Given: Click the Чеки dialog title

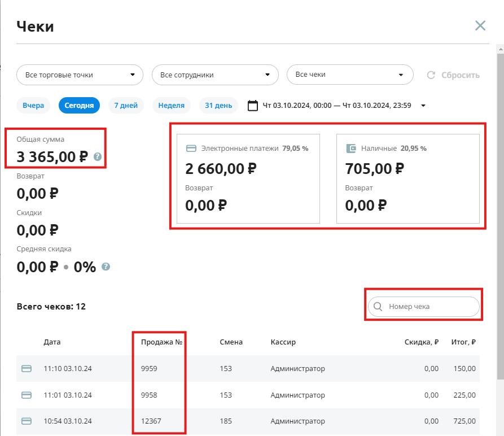Looking at the screenshot, I should [36, 27].
